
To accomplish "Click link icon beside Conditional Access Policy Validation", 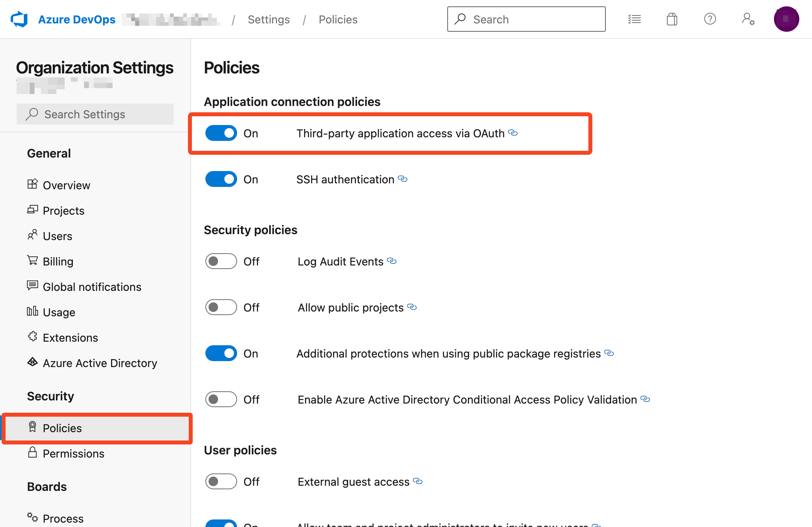I will click(645, 399).
